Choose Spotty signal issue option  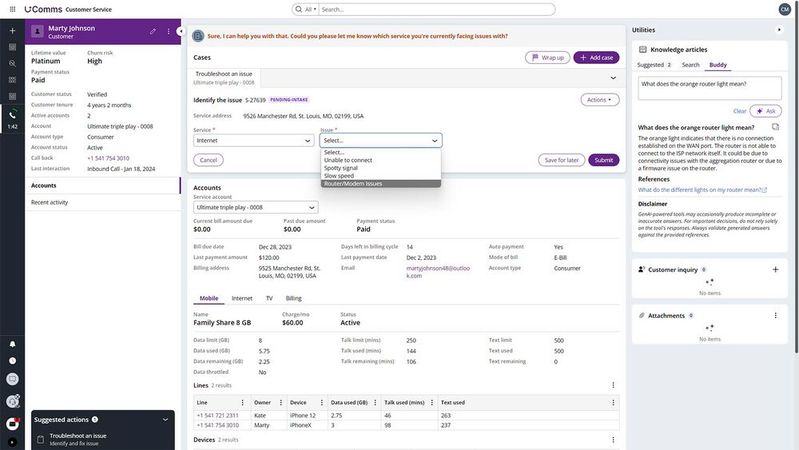click(380, 168)
